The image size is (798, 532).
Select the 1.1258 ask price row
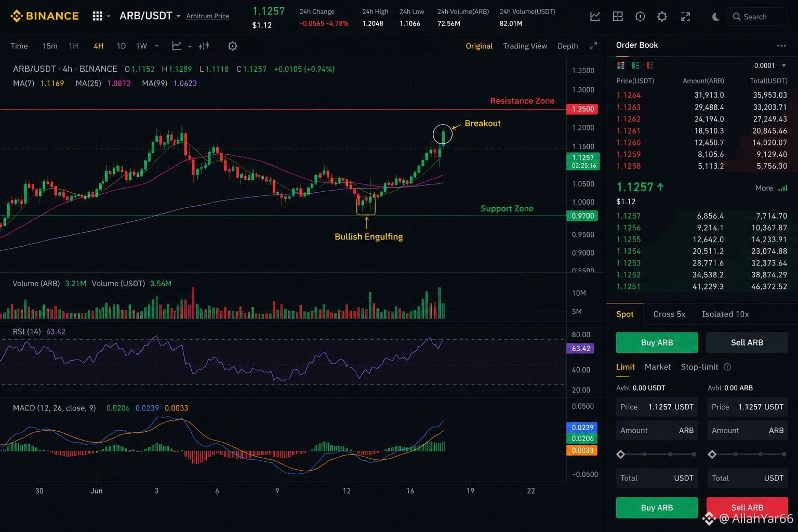(701, 166)
